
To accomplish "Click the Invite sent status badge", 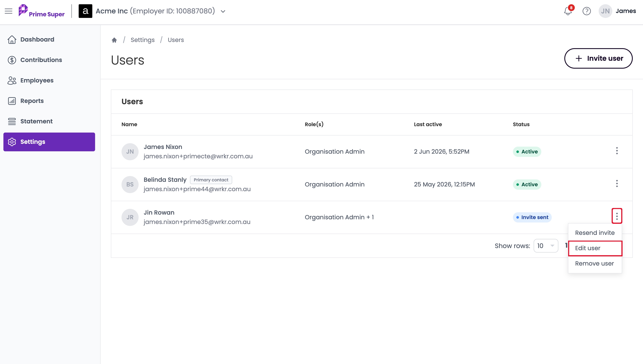I will tap(532, 217).
